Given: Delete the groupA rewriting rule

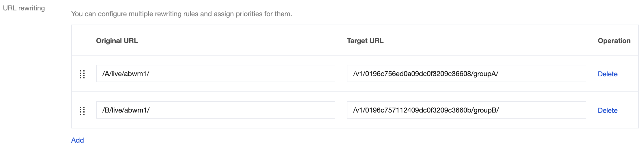Looking at the screenshot, I should click(x=607, y=74).
